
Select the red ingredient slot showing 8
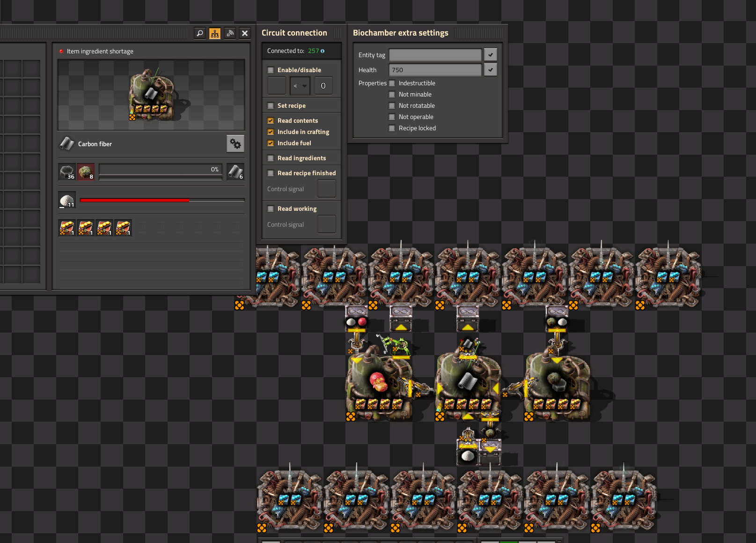[x=85, y=172]
